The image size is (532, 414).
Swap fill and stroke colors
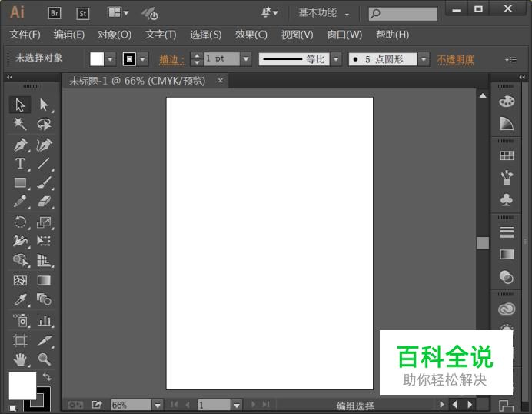point(47,376)
